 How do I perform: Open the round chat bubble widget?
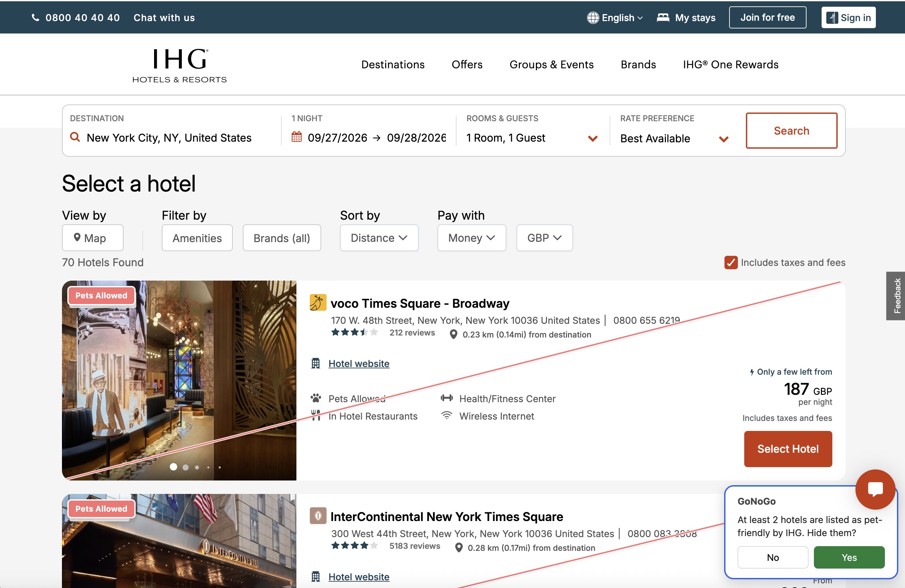click(875, 489)
